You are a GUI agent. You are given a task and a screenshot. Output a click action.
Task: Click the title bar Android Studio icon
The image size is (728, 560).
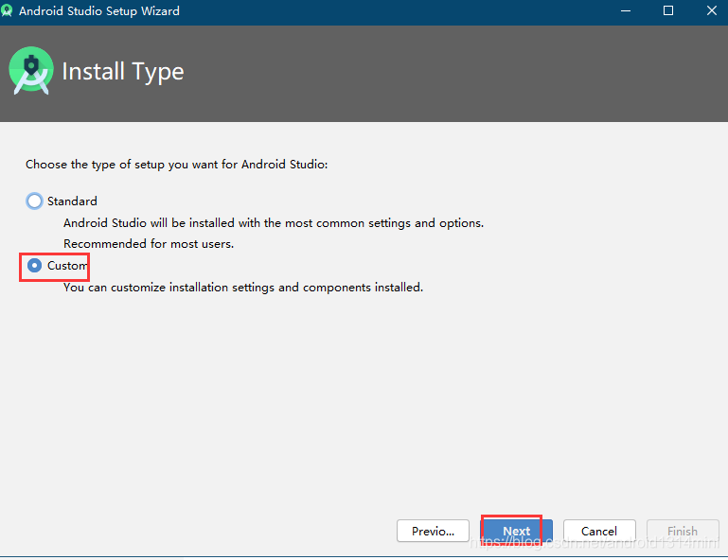(7, 10)
